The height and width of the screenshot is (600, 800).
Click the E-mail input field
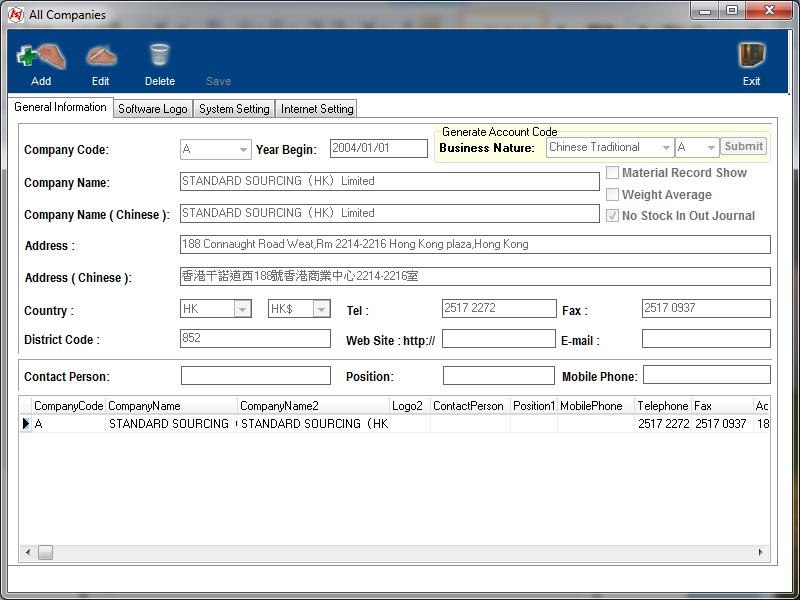pyautogui.click(x=706, y=339)
